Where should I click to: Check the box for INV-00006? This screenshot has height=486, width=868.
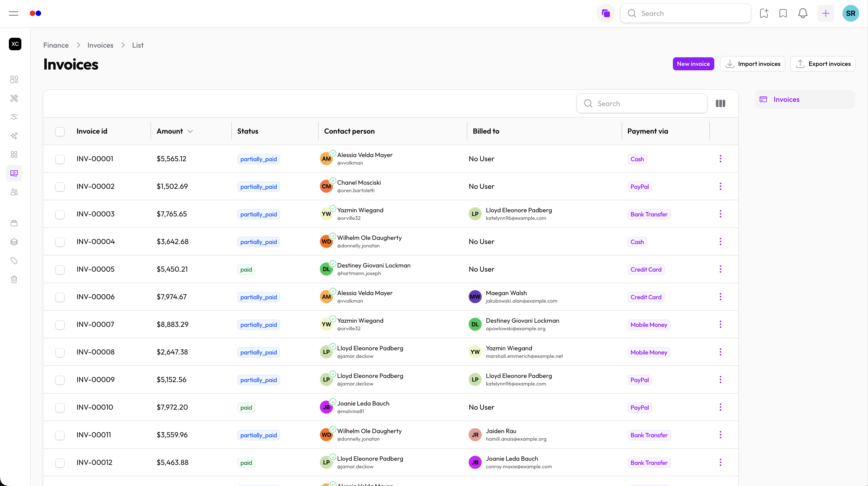point(60,297)
